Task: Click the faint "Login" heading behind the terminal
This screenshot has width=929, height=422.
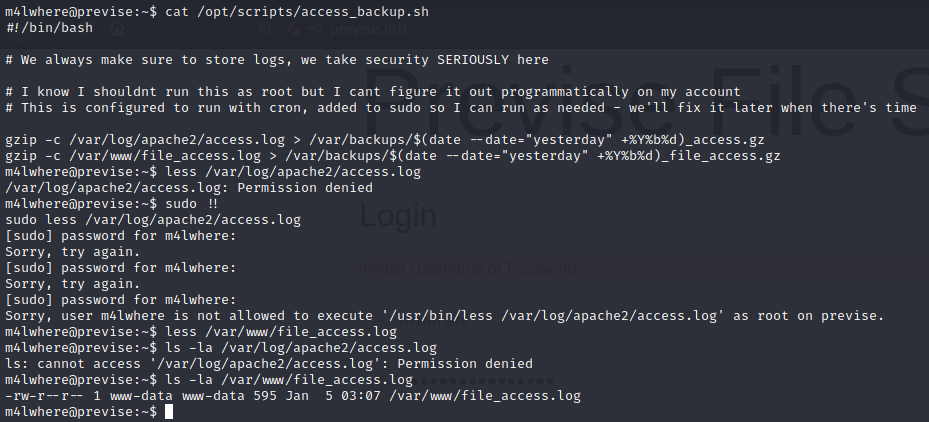Action: click(x=398, y=216)
